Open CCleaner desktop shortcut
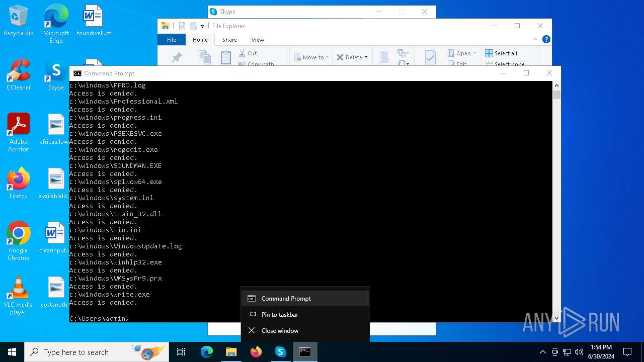Image resolution: width=644 pixels, height=362 pixels. tap(19, 75)
